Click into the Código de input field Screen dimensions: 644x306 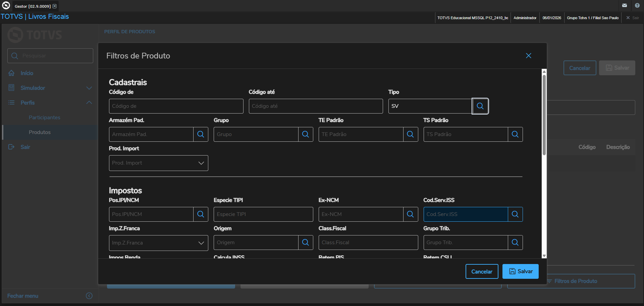pyautogui.click(x=176, y=106)
